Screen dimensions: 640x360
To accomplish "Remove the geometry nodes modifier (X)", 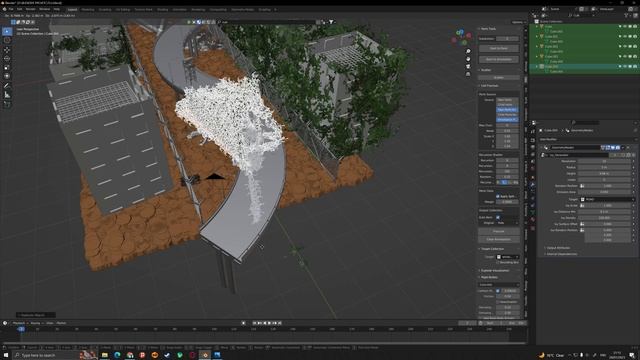I will click(628, 147).
